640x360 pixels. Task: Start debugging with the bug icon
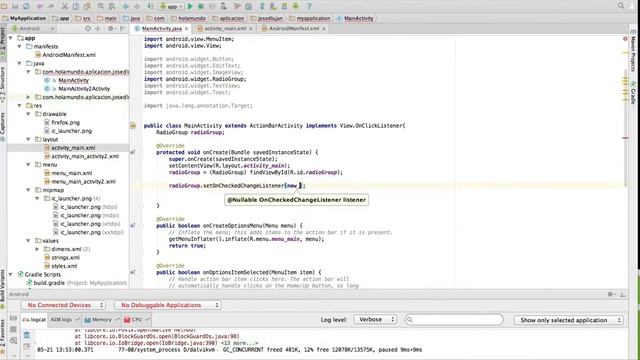(201, 6)
